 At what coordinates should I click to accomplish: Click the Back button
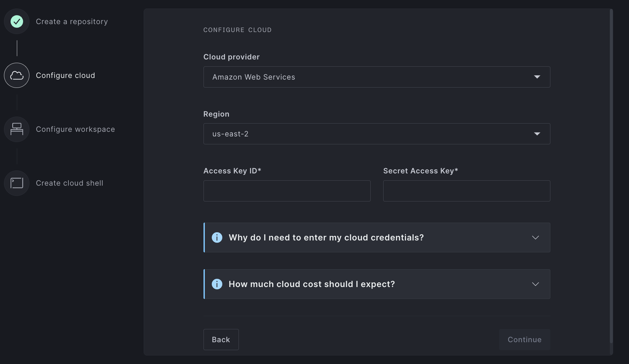(221, 340)
